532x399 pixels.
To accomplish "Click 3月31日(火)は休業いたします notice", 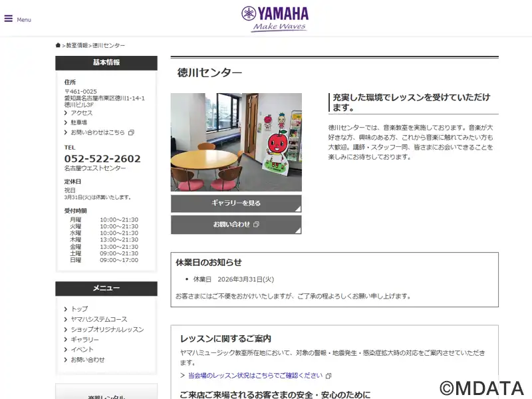I will (98, 198).
